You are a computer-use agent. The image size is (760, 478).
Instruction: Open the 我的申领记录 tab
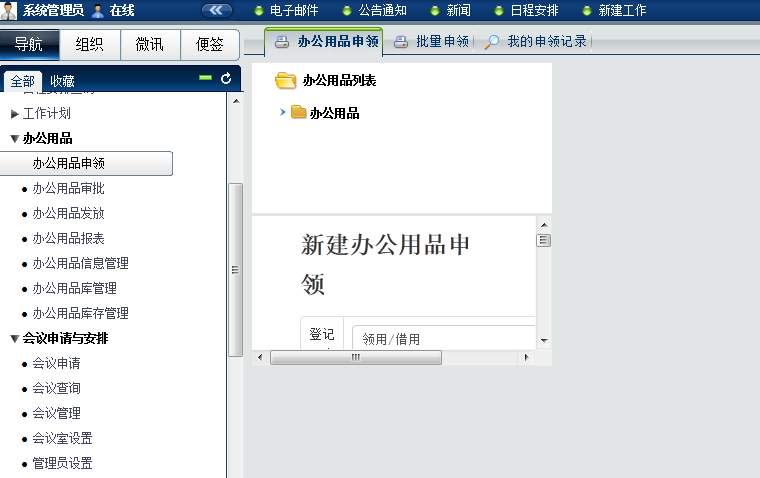point(536,42)
